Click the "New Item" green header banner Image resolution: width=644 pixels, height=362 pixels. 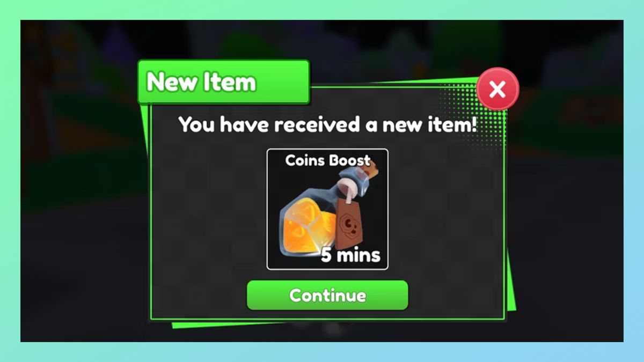[x=224, y=82]
